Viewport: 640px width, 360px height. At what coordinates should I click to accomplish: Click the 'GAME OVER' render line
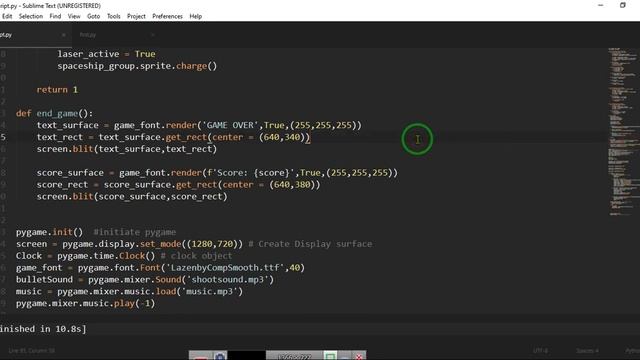pos(199,125)
